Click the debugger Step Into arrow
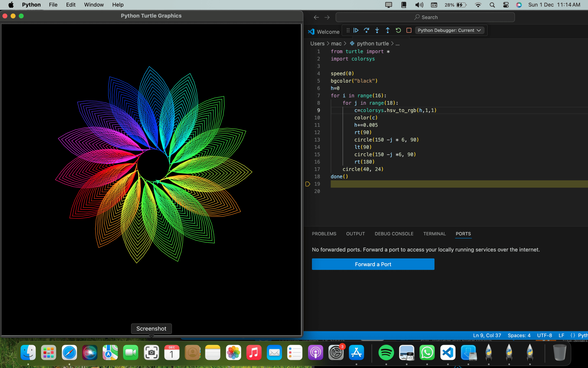Viewport: 588px width, 368px height. 377,30
